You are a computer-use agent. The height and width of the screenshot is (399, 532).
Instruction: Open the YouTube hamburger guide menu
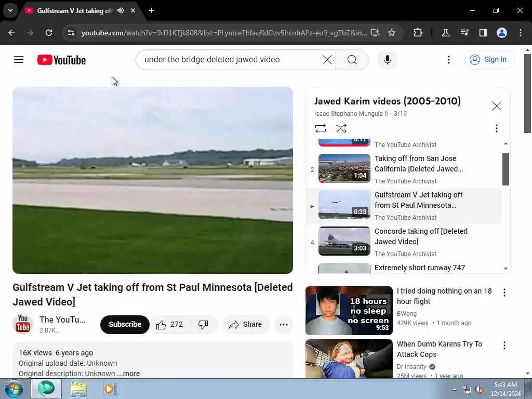19,60
